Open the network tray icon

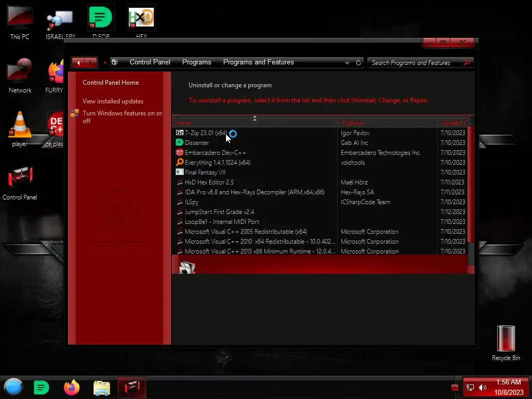[x=470, y=388]
